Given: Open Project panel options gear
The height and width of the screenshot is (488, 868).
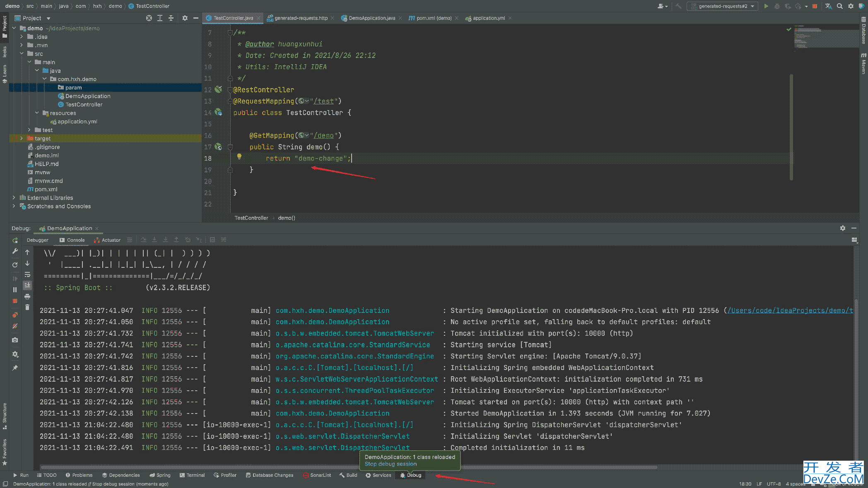Looking at the screenshot, I should tap(185, 18).
